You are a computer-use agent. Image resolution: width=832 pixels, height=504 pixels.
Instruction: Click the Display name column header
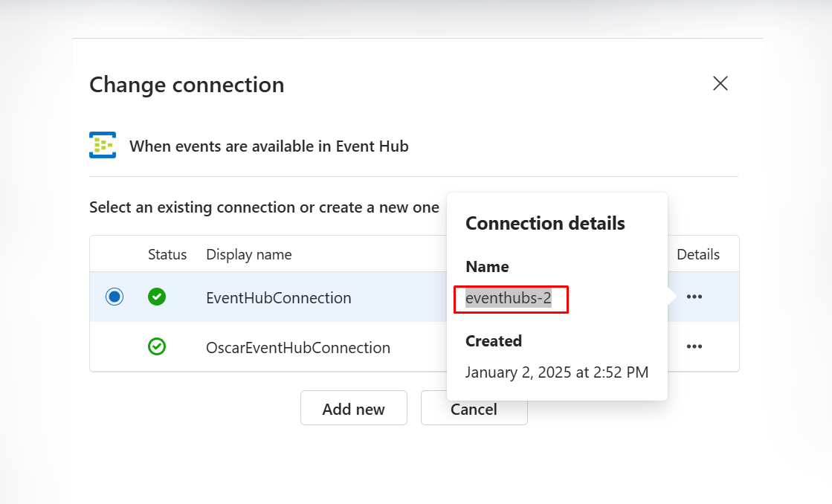coord(248,254)
